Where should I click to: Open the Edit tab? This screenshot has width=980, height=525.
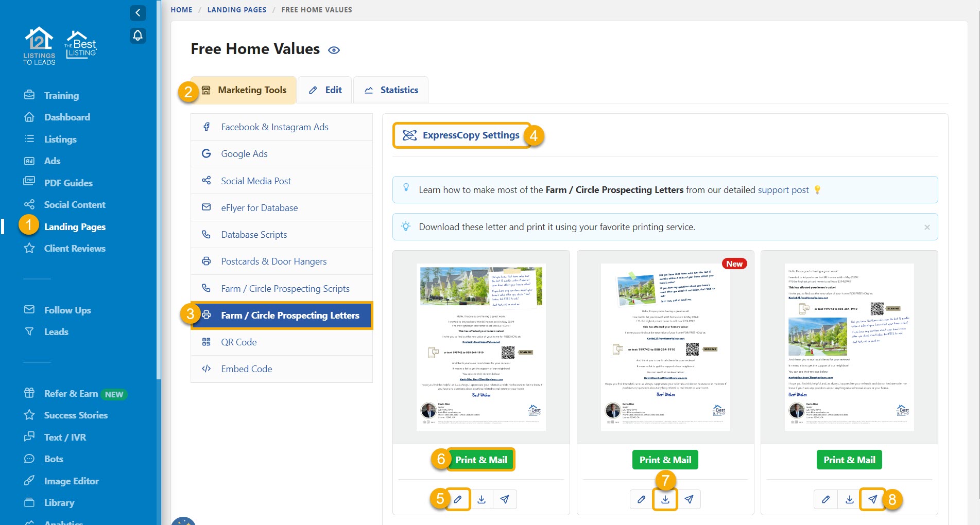click(325, 90)
